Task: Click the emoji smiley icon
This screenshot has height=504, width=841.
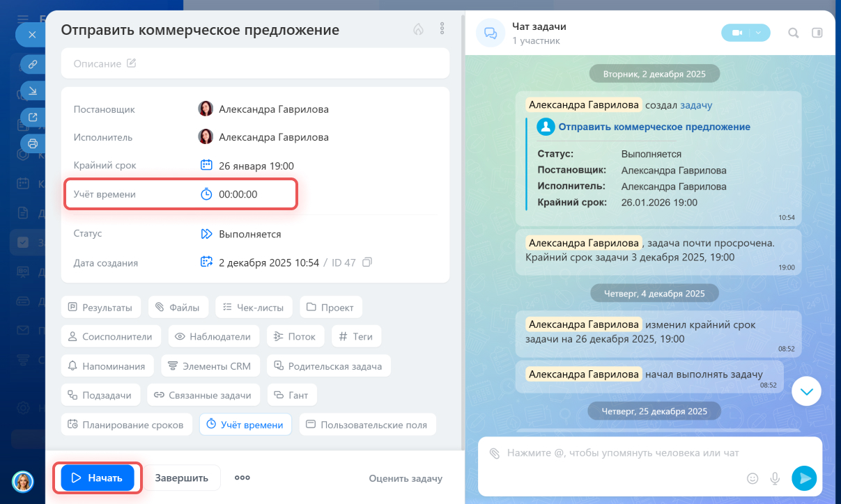Action: click(752, 478)
